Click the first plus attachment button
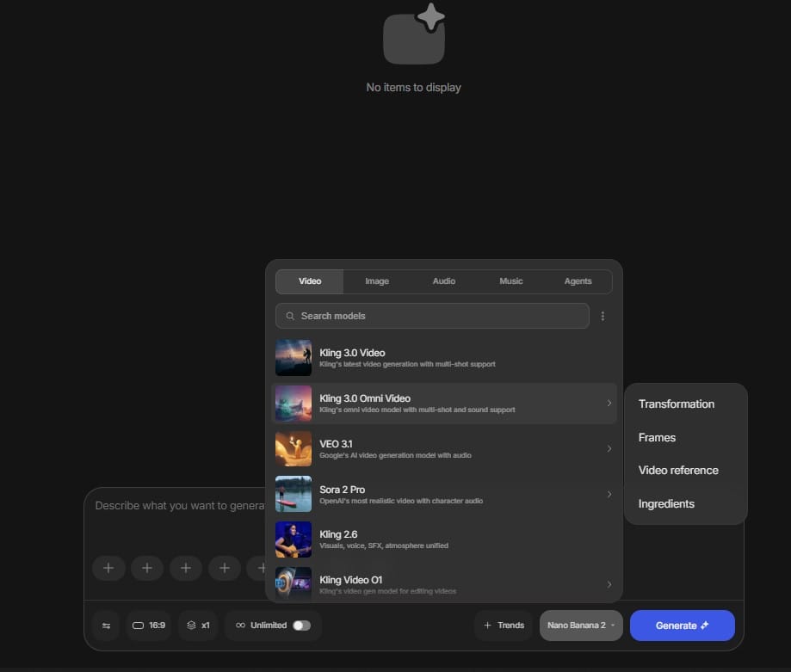The width and height of the screenshot is (791, 672). click(x=108, y=568)
